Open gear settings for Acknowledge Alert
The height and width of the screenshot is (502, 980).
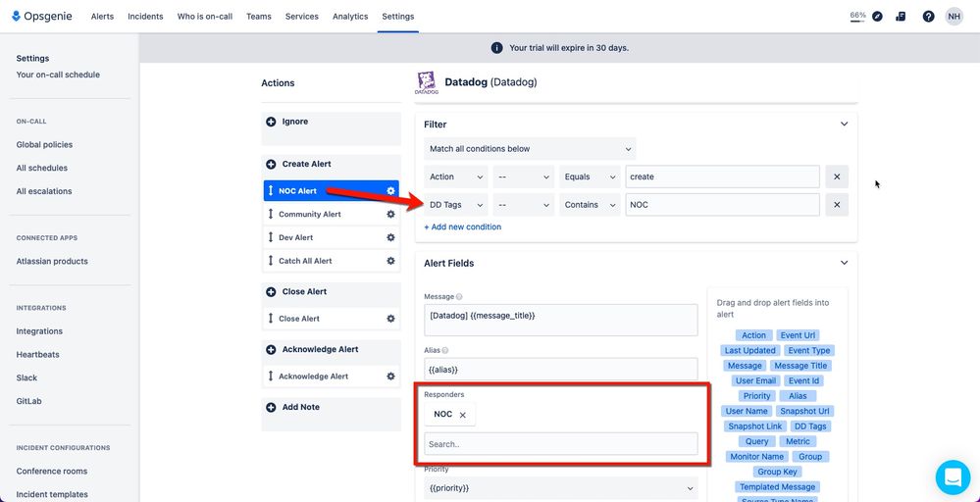pos(390,376)
